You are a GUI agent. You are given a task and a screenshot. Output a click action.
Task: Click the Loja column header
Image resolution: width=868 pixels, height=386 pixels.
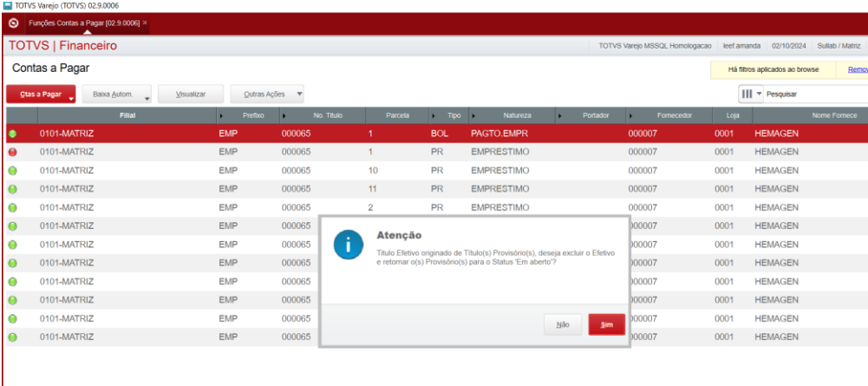point(733,115)
